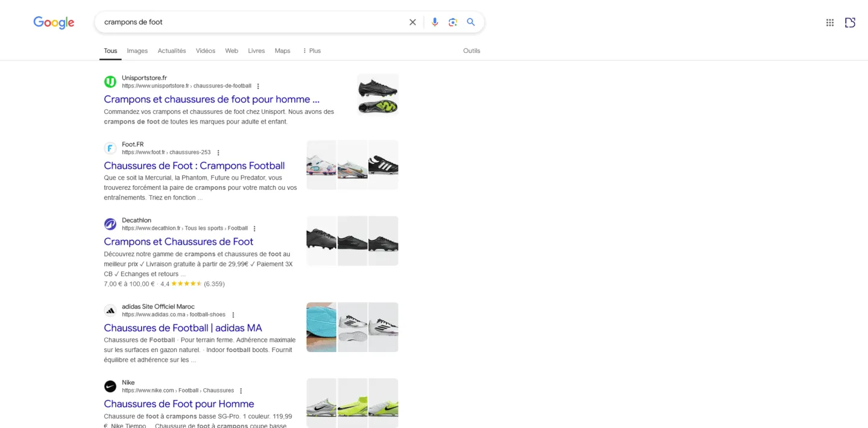Click the Nike swoosh favicon

(x=110, y=386)
